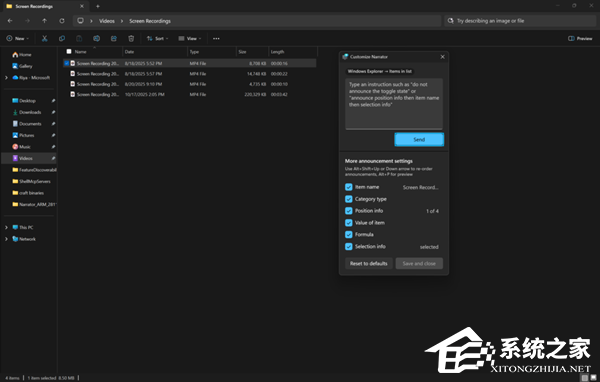Open the View dropdown menu

190,38
